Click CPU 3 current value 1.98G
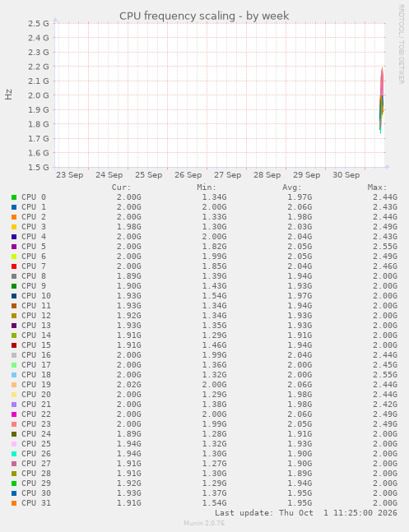 [129, 227]
